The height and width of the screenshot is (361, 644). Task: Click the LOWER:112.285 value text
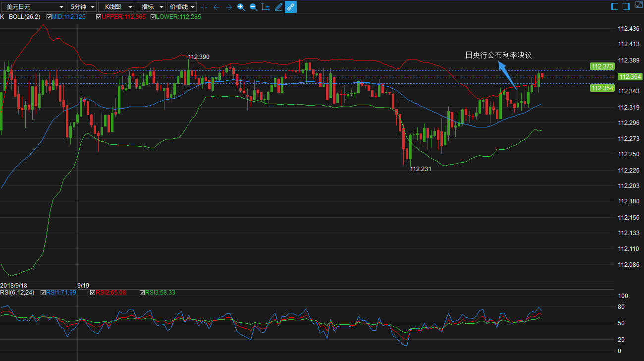[178, 17]
